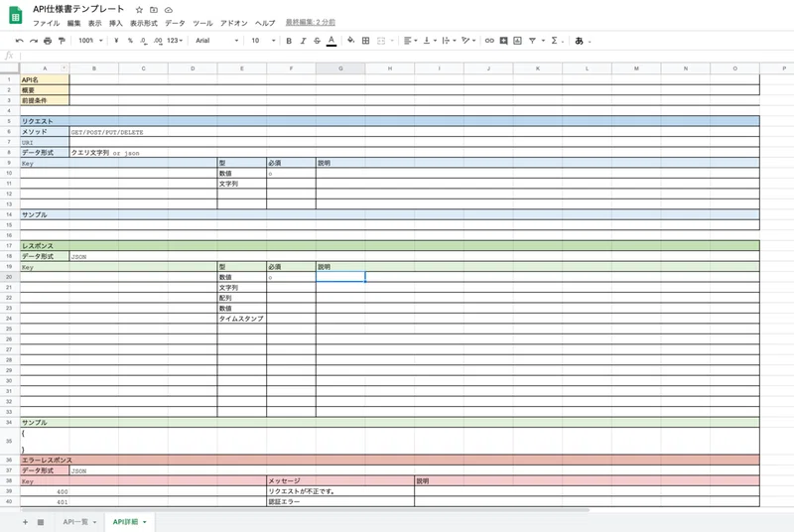Click the document title API仕様書テンプレート
Image resolution: width=794 pixels, height=532 pixels.
tap(78, 9)
